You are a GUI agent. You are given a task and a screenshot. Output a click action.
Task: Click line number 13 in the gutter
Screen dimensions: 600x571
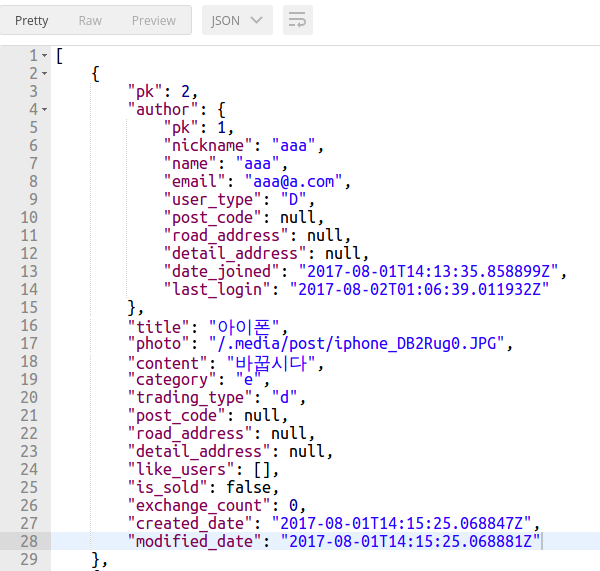pyautogui.click(x=29, y=271)
